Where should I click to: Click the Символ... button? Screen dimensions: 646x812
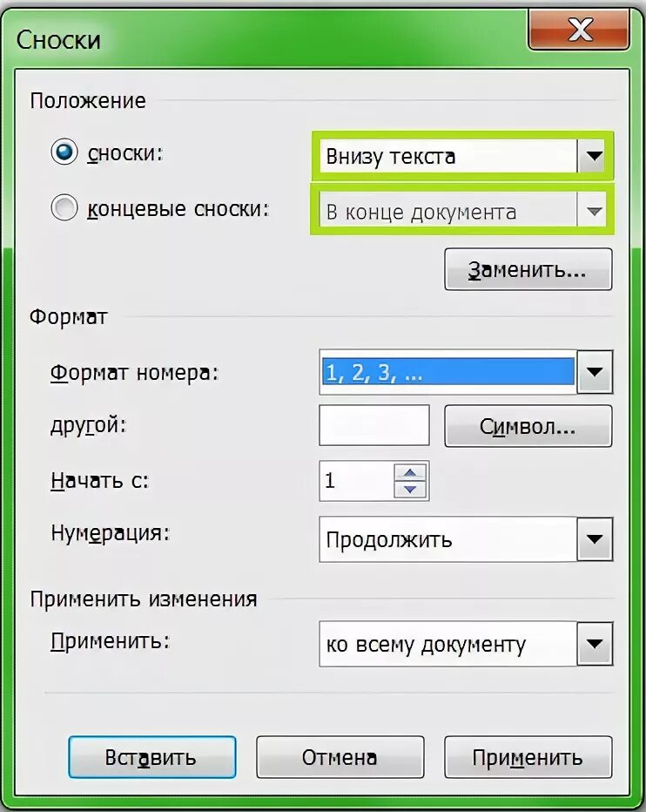click(x=528, y=427)
